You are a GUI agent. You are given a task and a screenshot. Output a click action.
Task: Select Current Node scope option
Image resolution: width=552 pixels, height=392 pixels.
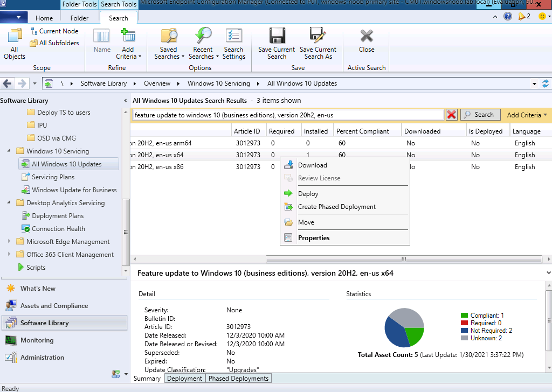(54, 31)
